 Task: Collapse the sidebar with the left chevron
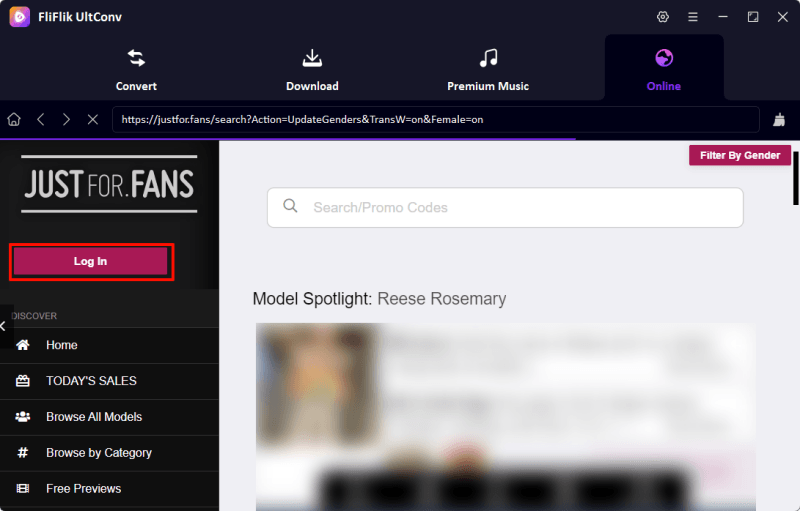coord(6,326)
